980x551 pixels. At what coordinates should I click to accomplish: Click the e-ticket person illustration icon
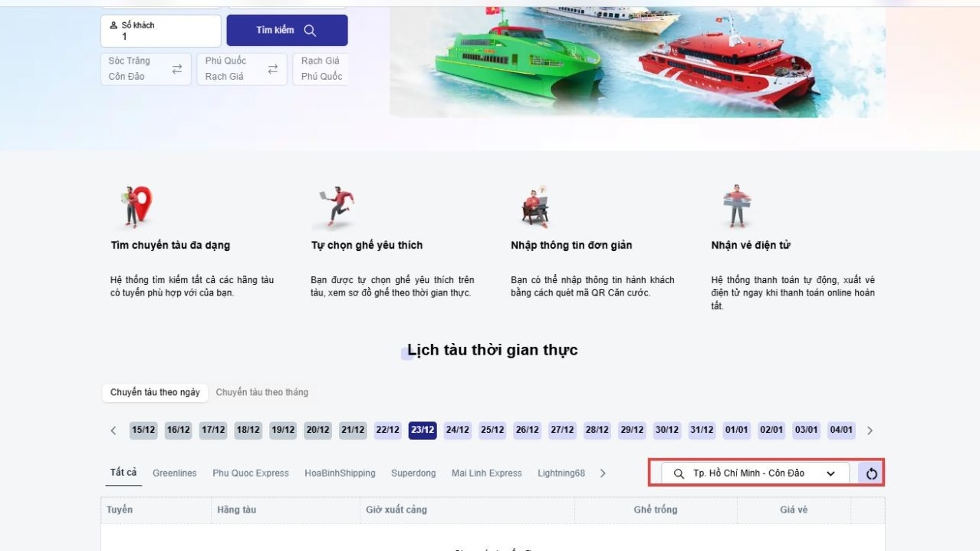pos(737,206)
